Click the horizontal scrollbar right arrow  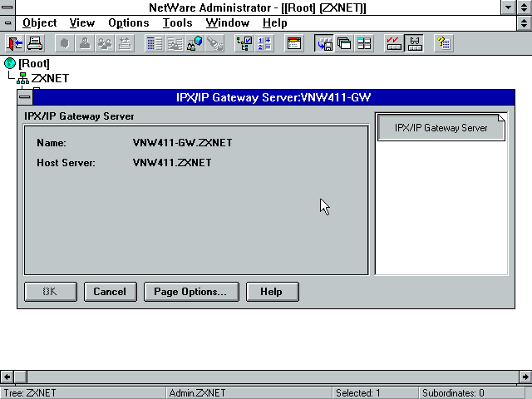tap(525, 377)
